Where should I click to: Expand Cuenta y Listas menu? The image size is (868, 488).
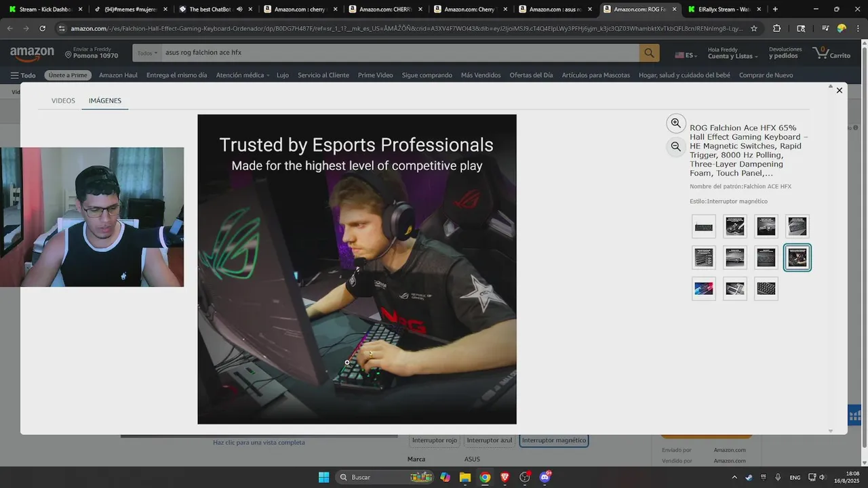732,53
